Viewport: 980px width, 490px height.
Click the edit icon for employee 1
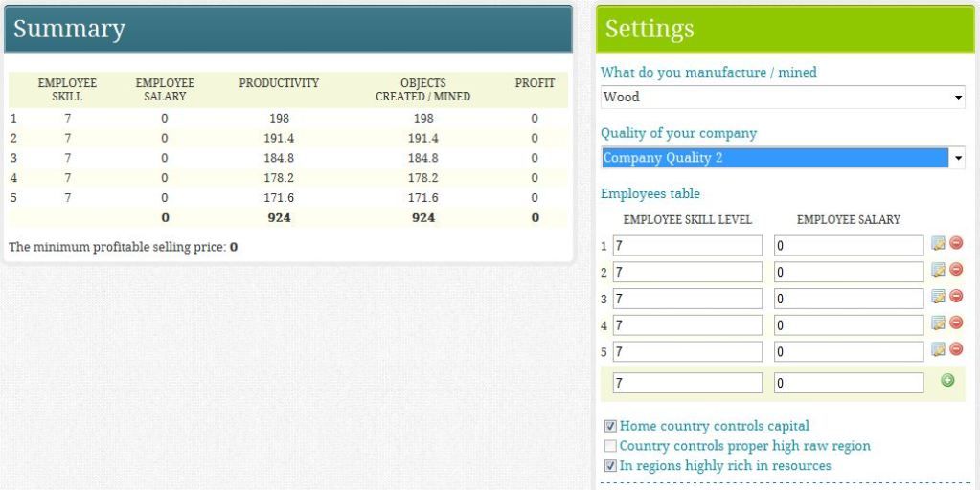pyautogui.click(x=939, y=244)
